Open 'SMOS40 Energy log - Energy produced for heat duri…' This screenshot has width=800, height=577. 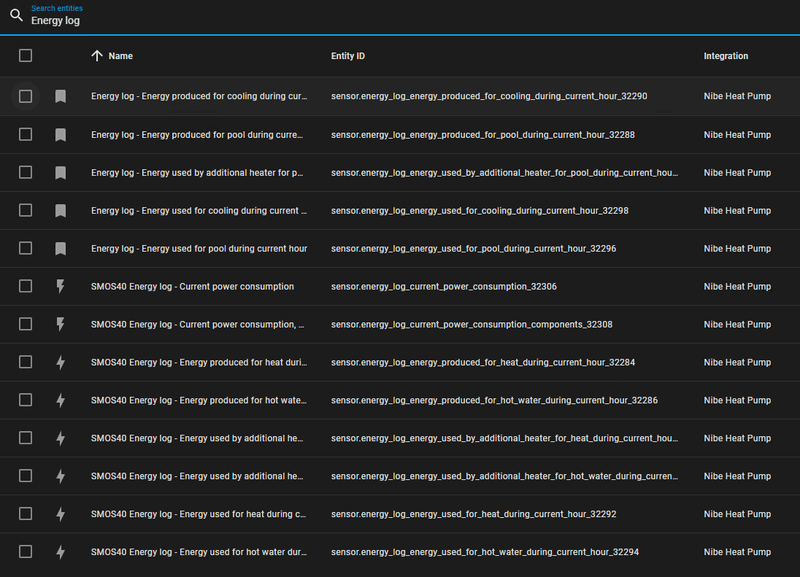(199, 362)
